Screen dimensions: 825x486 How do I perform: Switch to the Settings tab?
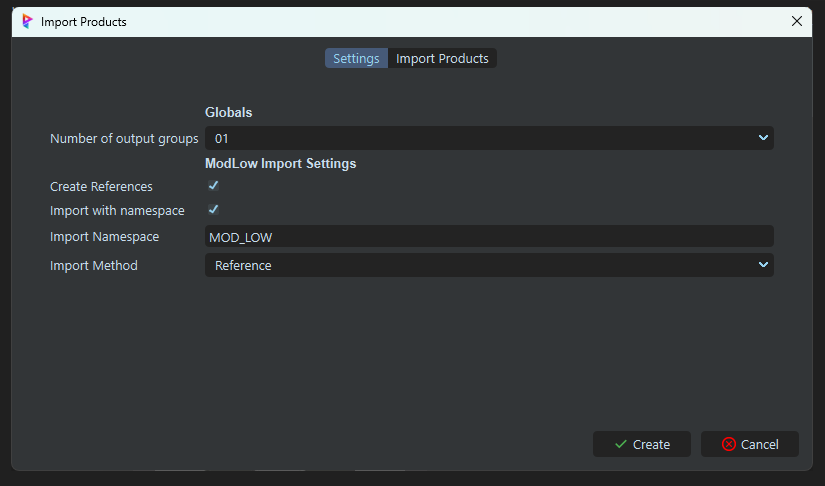tap(356, 59)
